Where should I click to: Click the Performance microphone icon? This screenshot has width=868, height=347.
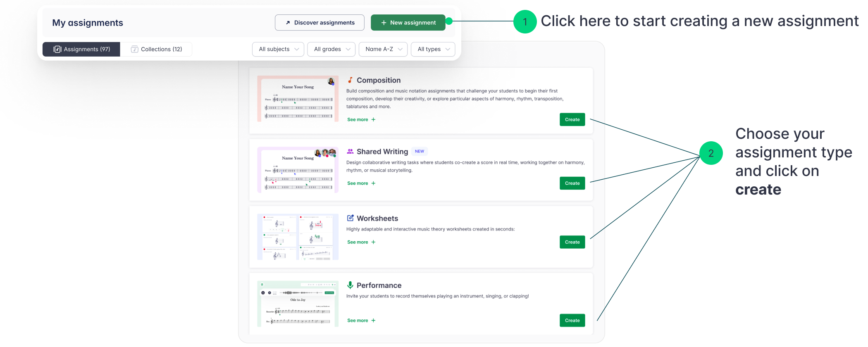[x=351, y=285]
